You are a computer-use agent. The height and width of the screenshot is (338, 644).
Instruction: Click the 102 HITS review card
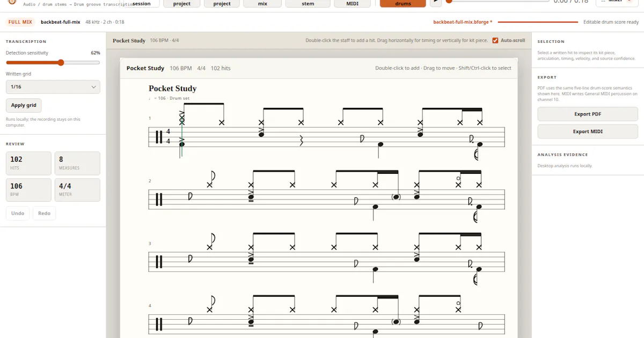click(28, 163)
